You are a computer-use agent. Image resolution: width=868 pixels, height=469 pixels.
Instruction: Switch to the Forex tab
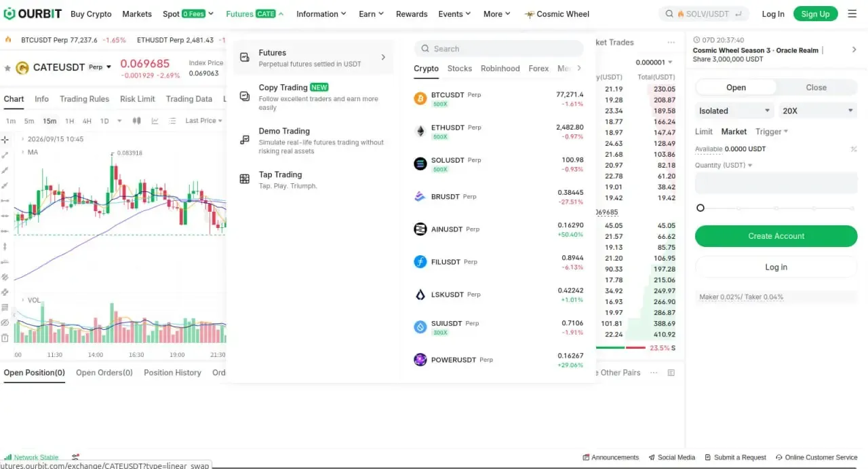539,69
